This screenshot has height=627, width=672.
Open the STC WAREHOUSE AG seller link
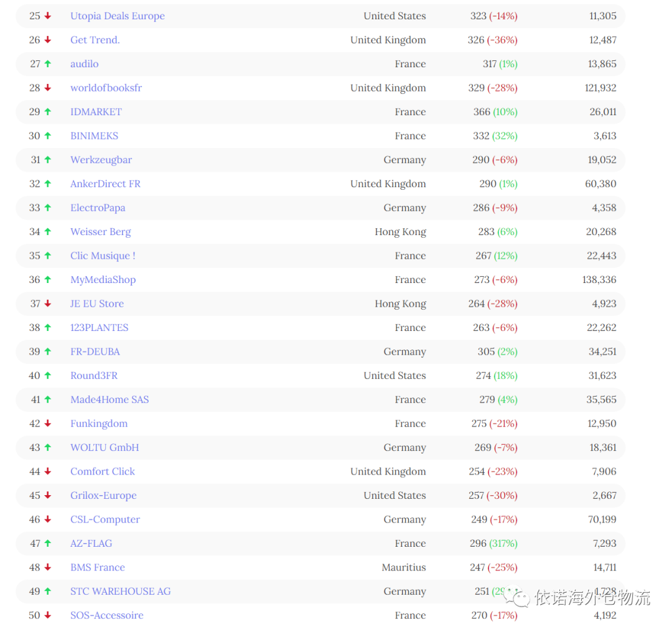pyautogui.click(x=121, y=592)
